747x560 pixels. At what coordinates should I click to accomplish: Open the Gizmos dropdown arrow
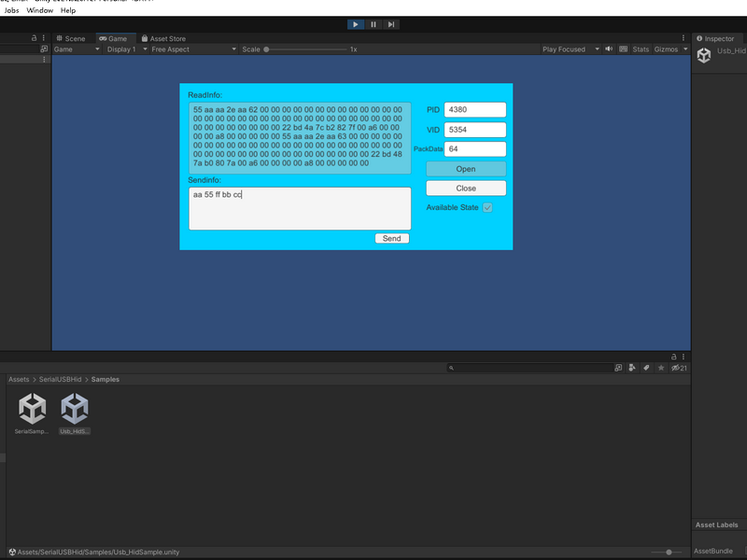pos(685,49)
